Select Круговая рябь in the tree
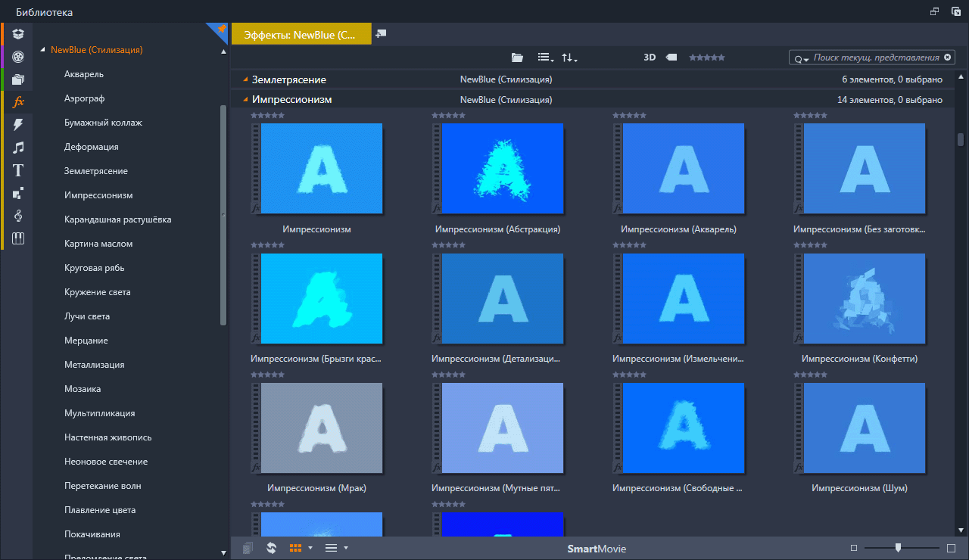The image size is (969, 560). tap(95, 268)
